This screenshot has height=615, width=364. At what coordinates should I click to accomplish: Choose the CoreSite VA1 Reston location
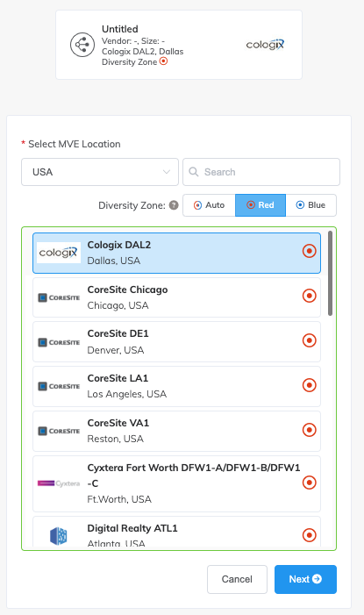coord(176,431)
